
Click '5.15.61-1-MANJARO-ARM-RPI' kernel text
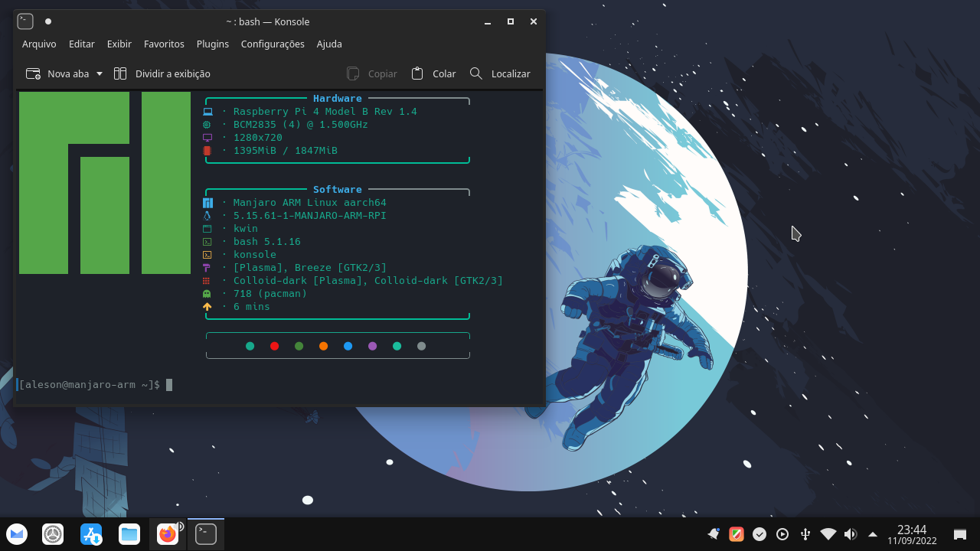pyautogui.click(x=310, y=216)
